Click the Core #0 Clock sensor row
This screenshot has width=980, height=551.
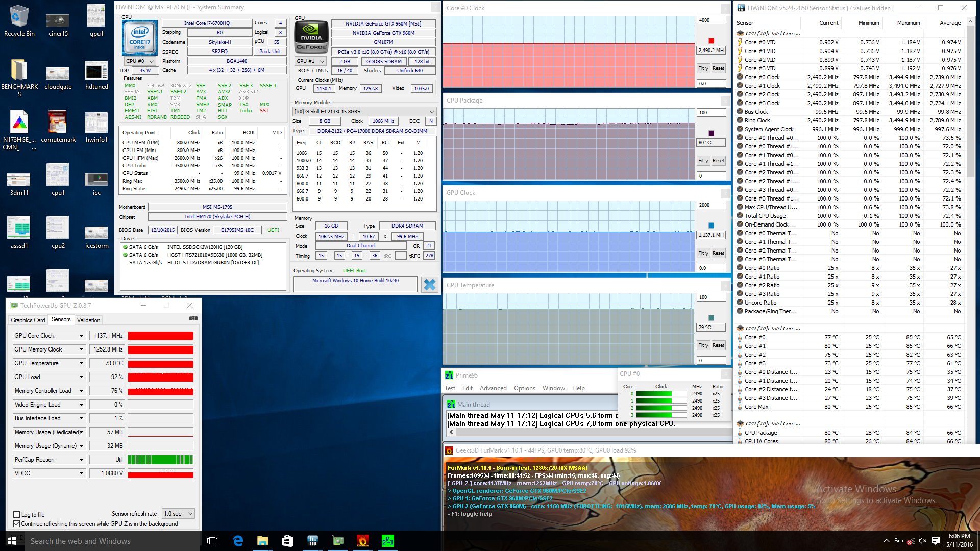pyautogui.click(x=849, y=77)
